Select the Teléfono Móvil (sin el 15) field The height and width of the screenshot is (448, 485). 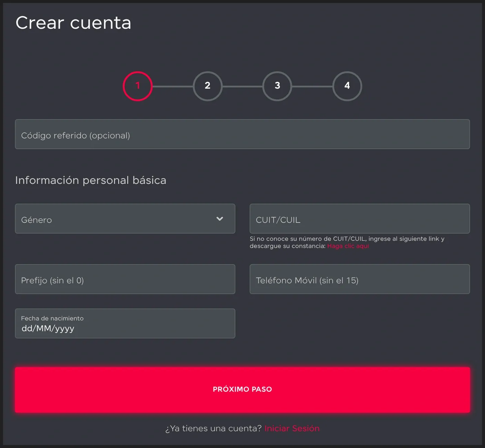click(360, 279)
